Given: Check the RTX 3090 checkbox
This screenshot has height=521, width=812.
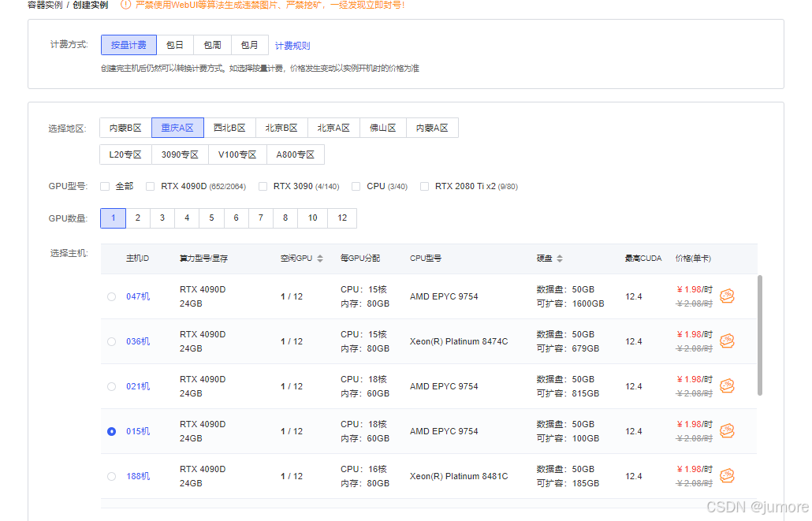Looking at the screenshot, I should [x=263, y=187].
